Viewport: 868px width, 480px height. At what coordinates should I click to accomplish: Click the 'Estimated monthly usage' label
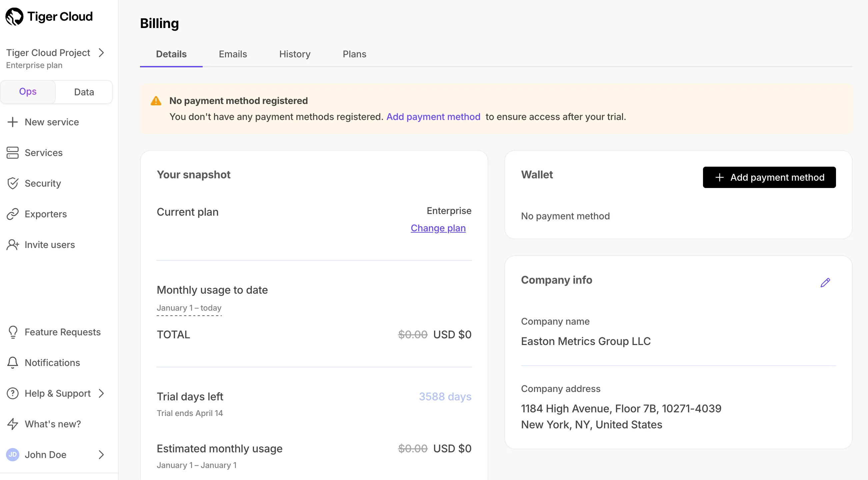tap(219, 448)
